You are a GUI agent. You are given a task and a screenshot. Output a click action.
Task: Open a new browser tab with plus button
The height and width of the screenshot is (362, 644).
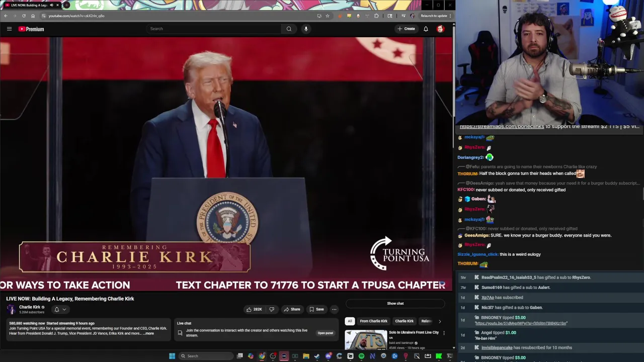66,5
